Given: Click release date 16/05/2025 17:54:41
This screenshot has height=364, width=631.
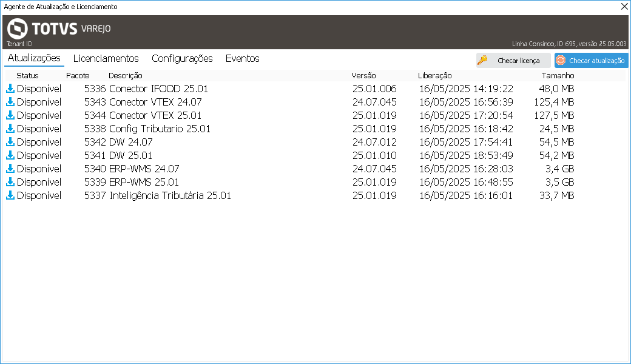Looking at the screenshot, I should 466,142.
